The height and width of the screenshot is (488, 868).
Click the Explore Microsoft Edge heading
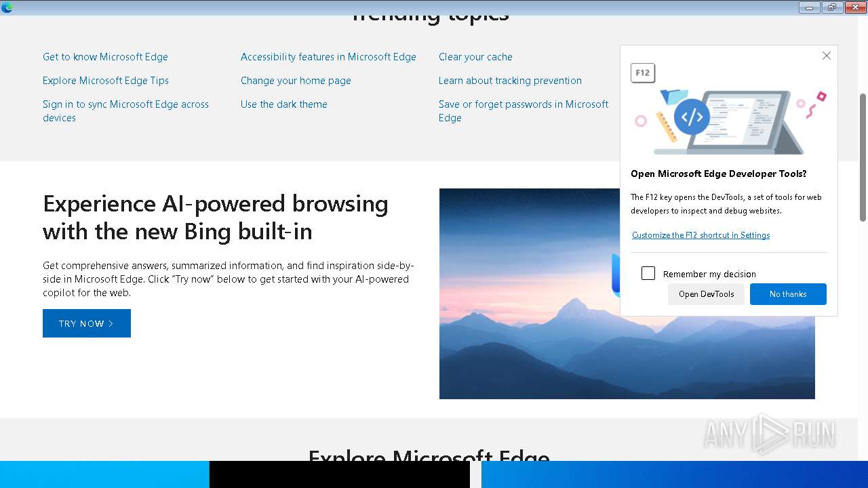(x=429, y=456)
